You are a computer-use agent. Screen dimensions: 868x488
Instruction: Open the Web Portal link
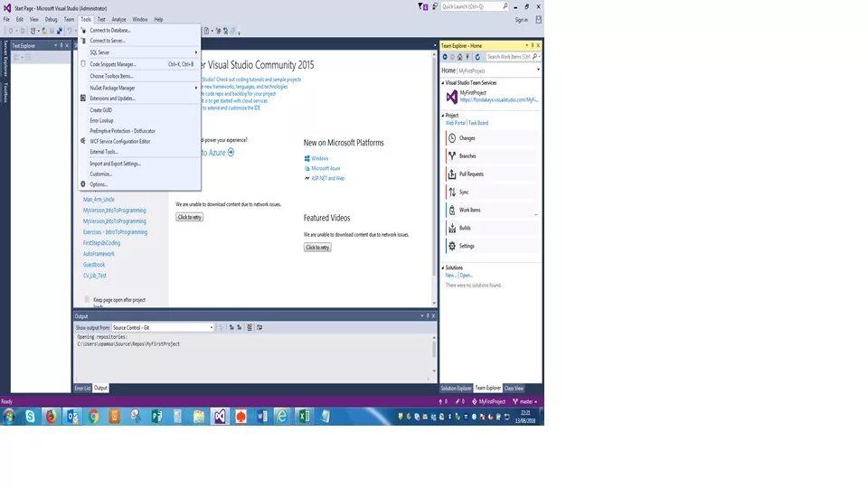(x=456, y=123)
